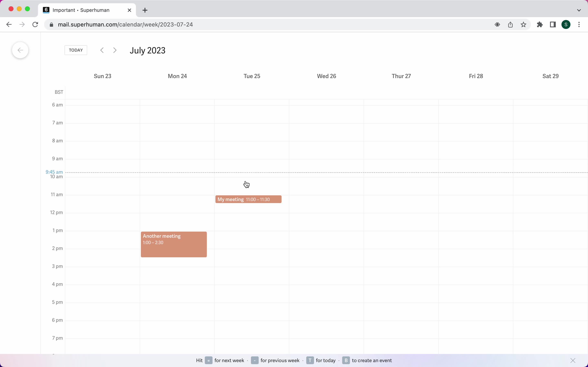The width and height of the screenshot is (588, 367).
Task: Click the browser bookmark star icon
Action: [524, 24]
